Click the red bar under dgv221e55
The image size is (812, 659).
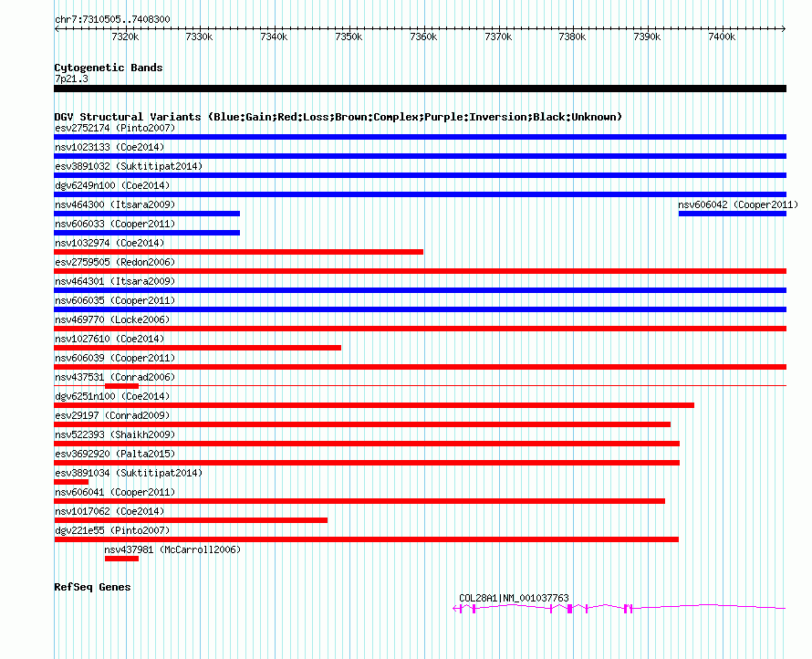pos(366,539)
